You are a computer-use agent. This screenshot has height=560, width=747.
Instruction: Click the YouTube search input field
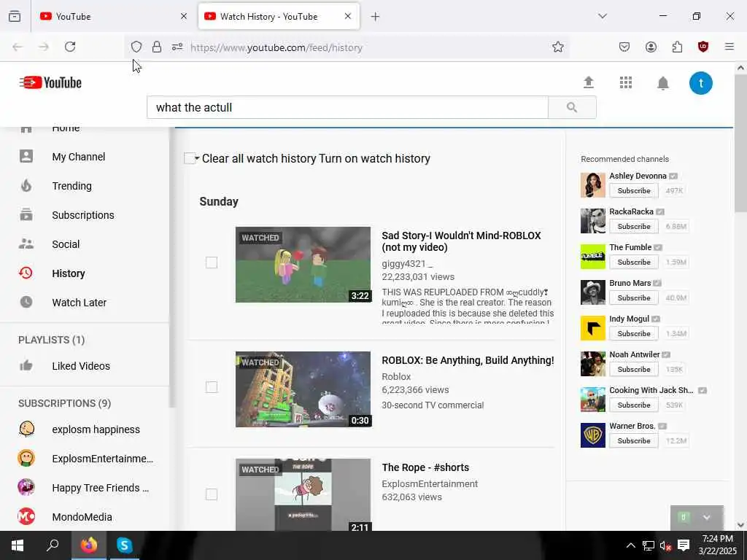coord(348,108)
